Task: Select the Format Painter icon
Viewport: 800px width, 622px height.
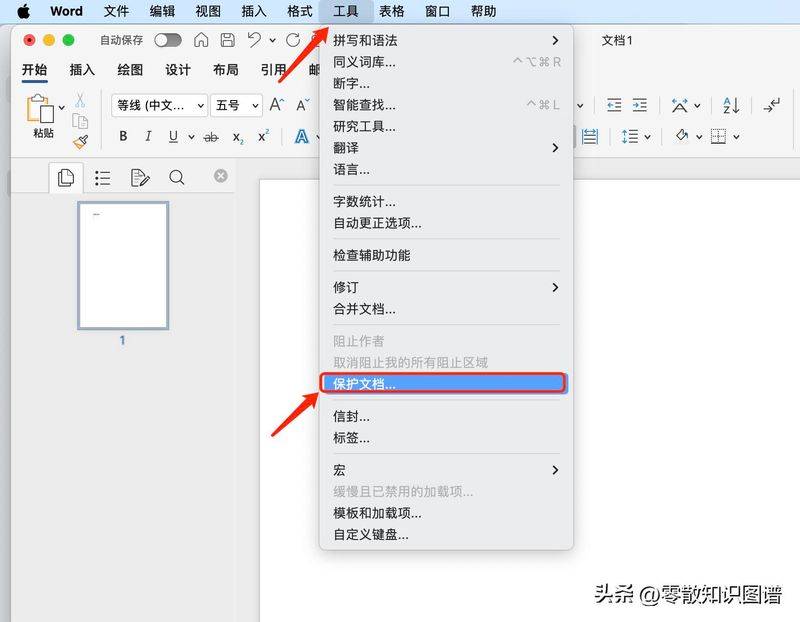Action: tap(78, 141)
